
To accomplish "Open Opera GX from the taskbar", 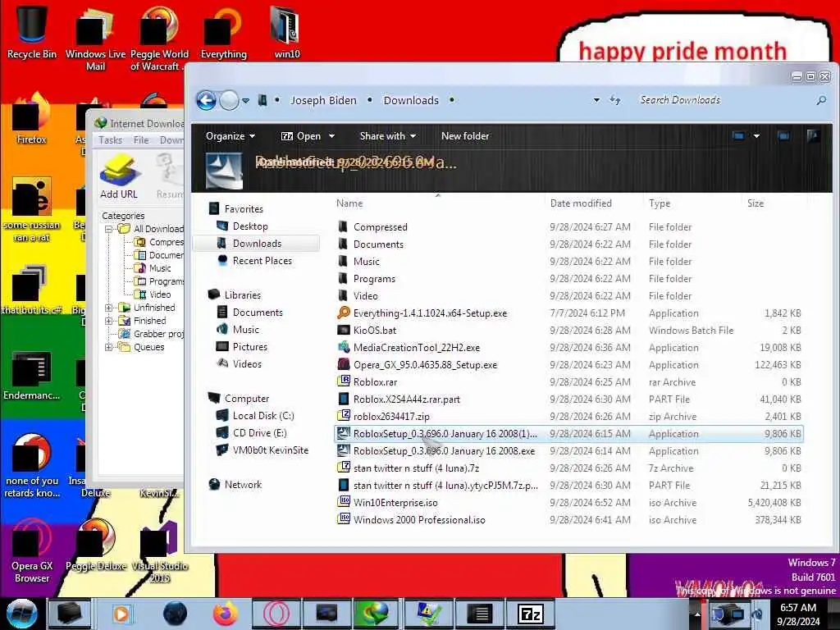I will (x=276, y=614).
